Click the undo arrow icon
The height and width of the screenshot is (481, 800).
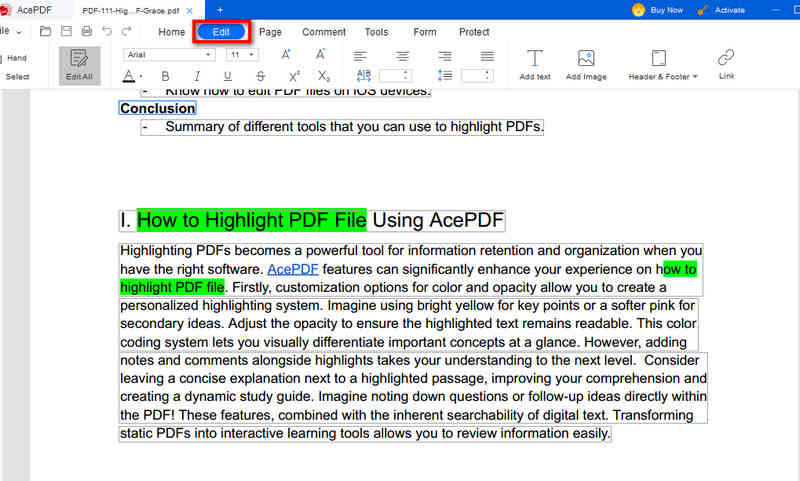coord(107,32)
